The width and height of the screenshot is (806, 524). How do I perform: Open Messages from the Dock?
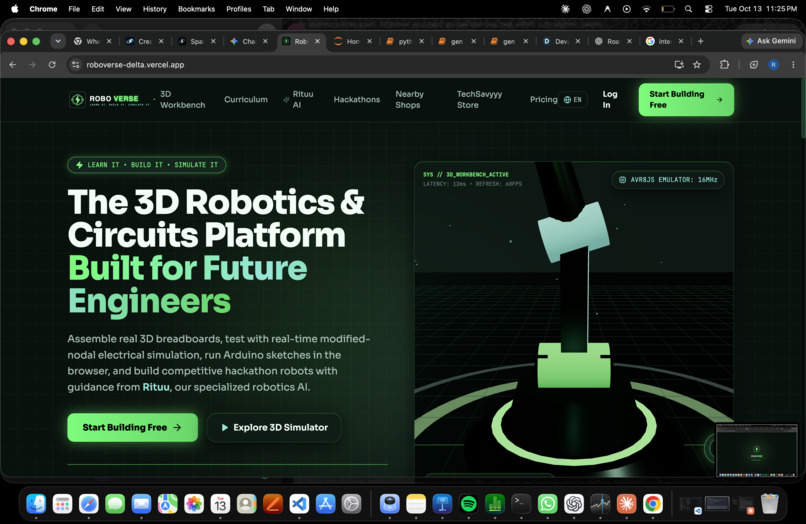(115, 504)
